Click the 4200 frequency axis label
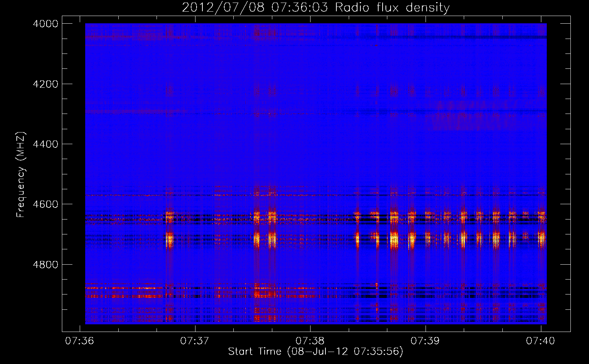 (46, 84)
